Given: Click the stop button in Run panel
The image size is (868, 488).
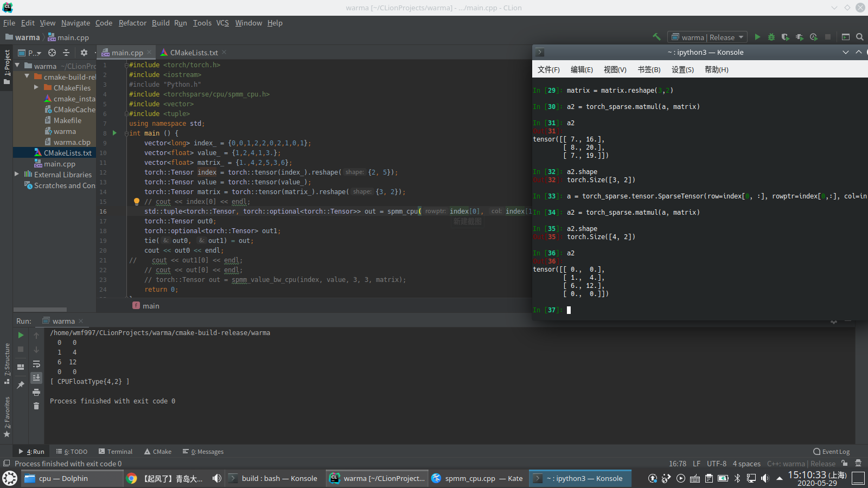Looking at the screenshot, I should pyautogui.click(x=21, y=349).
